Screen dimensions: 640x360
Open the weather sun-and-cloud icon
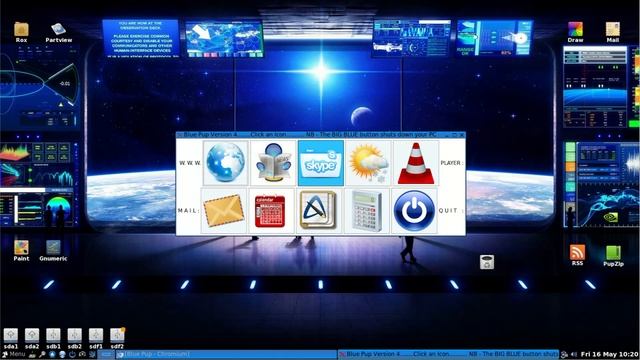368,162
